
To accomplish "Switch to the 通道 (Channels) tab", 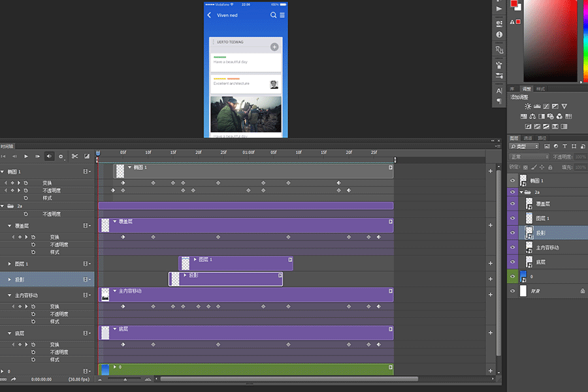I will (x=528, y=138).
